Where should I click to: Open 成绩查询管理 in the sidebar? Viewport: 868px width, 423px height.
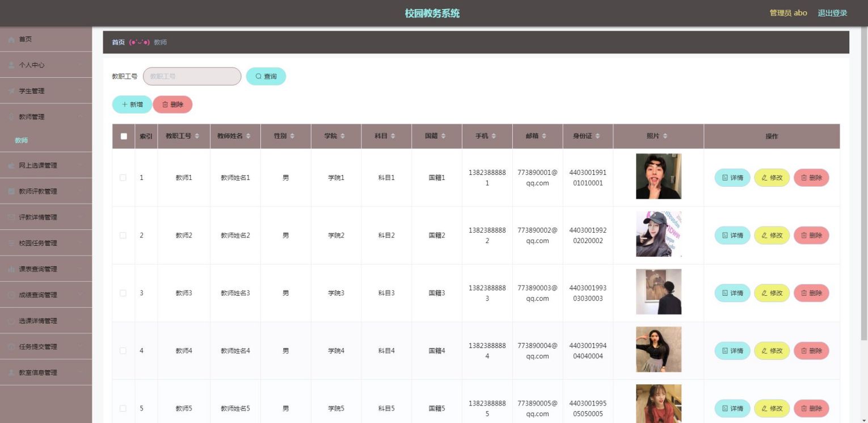coord(46,295)
